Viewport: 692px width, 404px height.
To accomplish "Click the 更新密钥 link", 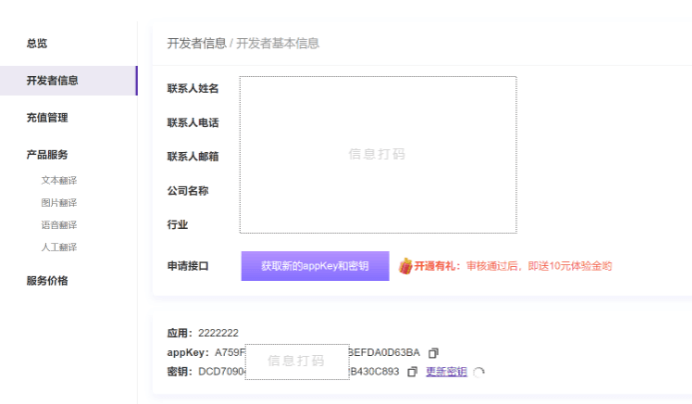I will click(x=446, y=372).
